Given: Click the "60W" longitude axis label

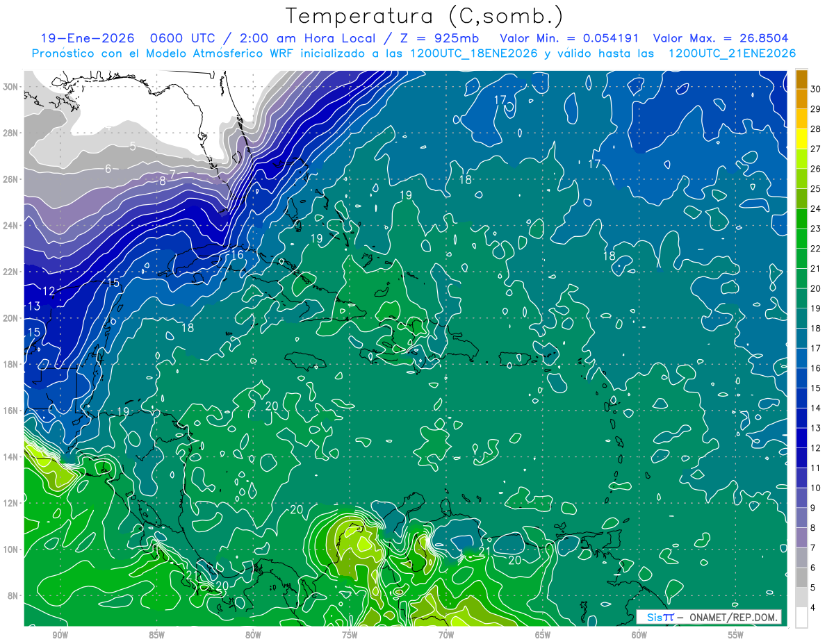Looking at the screenshot, I should (639, 635).
